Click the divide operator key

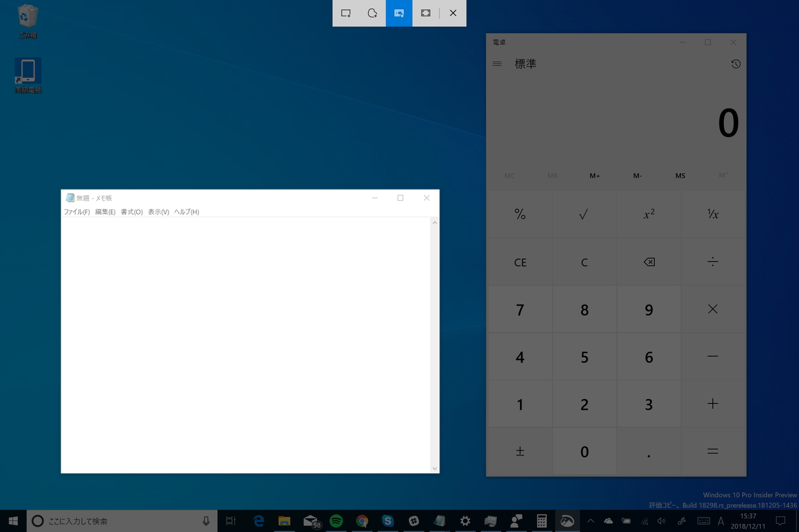coord(713,262)
